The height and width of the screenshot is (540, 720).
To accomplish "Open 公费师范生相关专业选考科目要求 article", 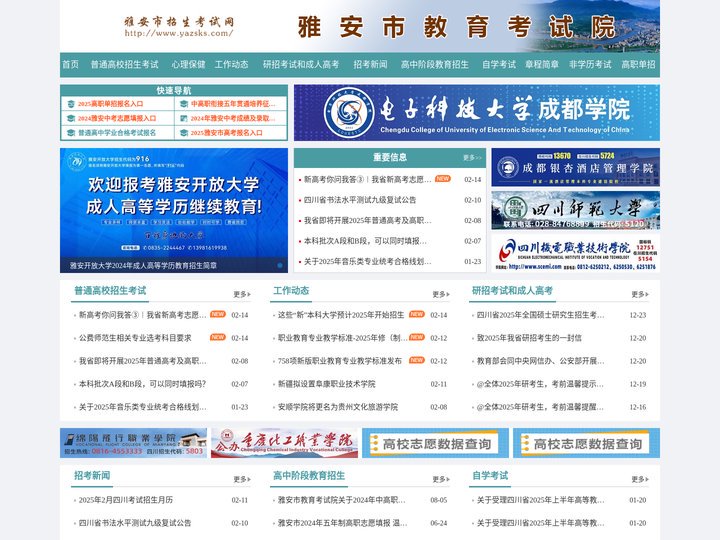I will point(135,338).
